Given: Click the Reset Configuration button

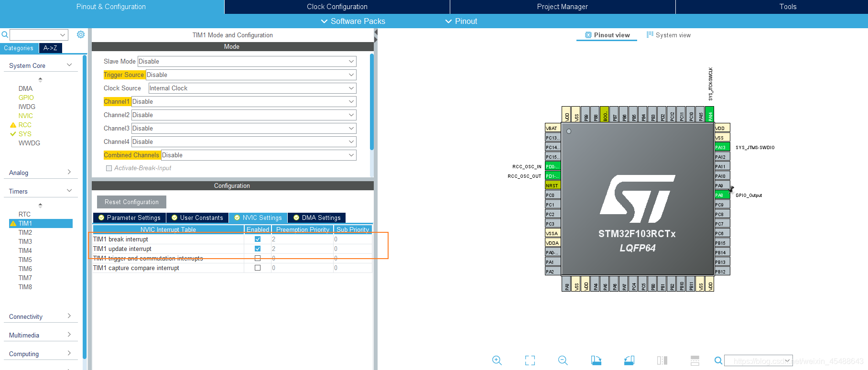Looking at the screenshot, I should [131, 202].
